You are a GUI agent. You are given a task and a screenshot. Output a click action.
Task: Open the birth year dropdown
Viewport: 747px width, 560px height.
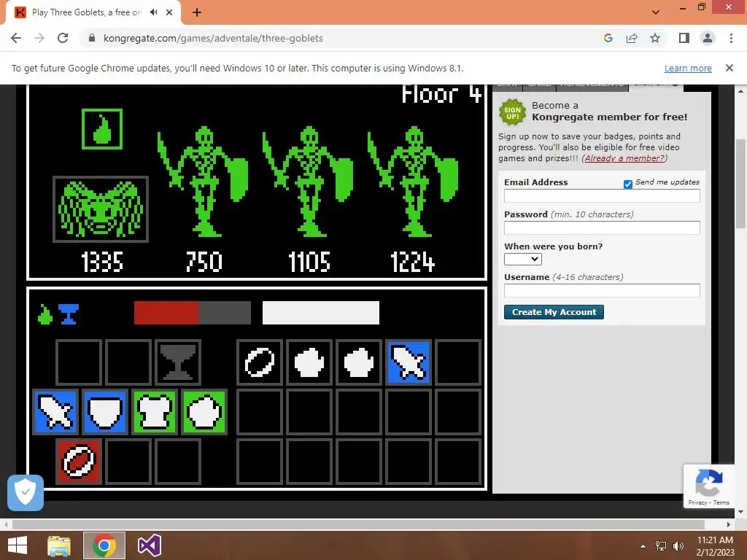tap(522, 259)
